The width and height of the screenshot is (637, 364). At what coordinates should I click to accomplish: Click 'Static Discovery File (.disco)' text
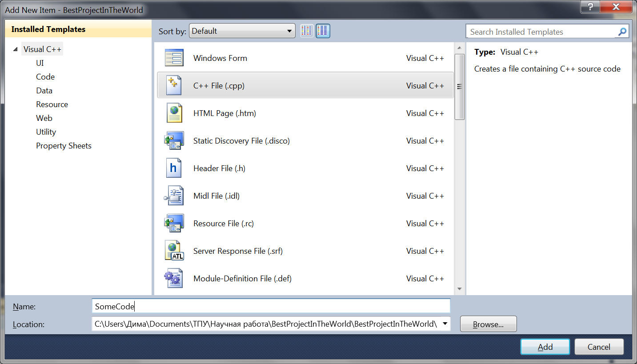[241, 141]
